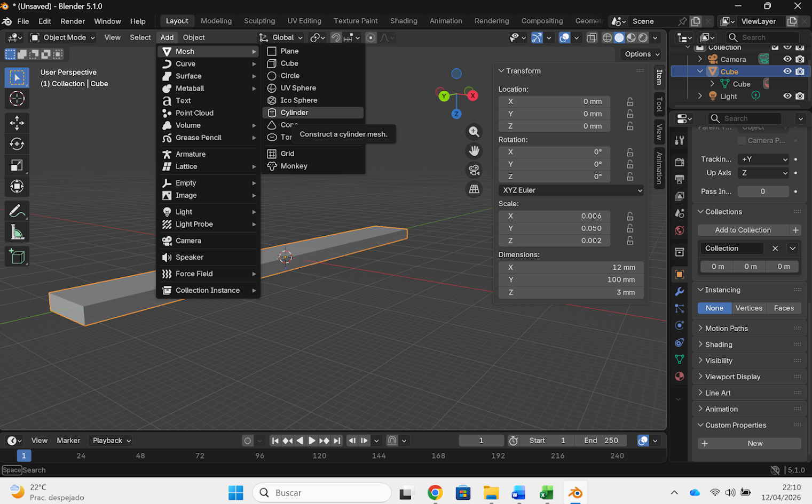Switch perspective/orthographic with the grid icon
The image size is (812, 504).
[474, 189]
